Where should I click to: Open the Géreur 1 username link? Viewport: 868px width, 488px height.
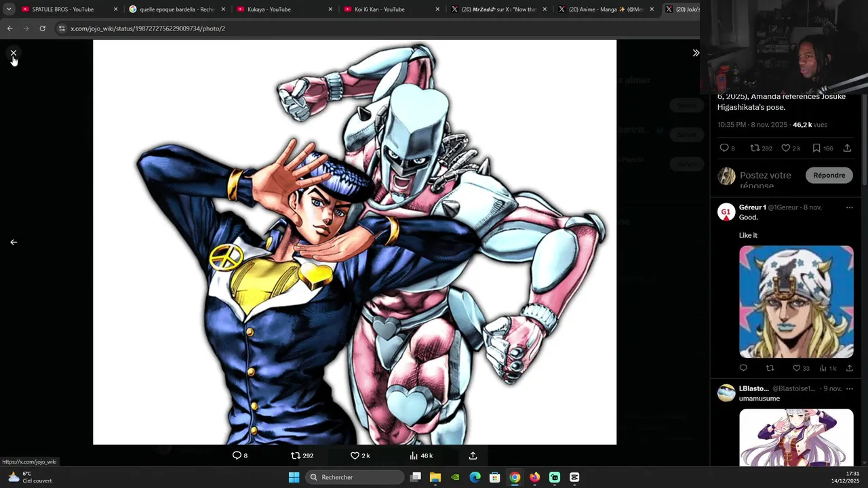(x=752, y=207)
